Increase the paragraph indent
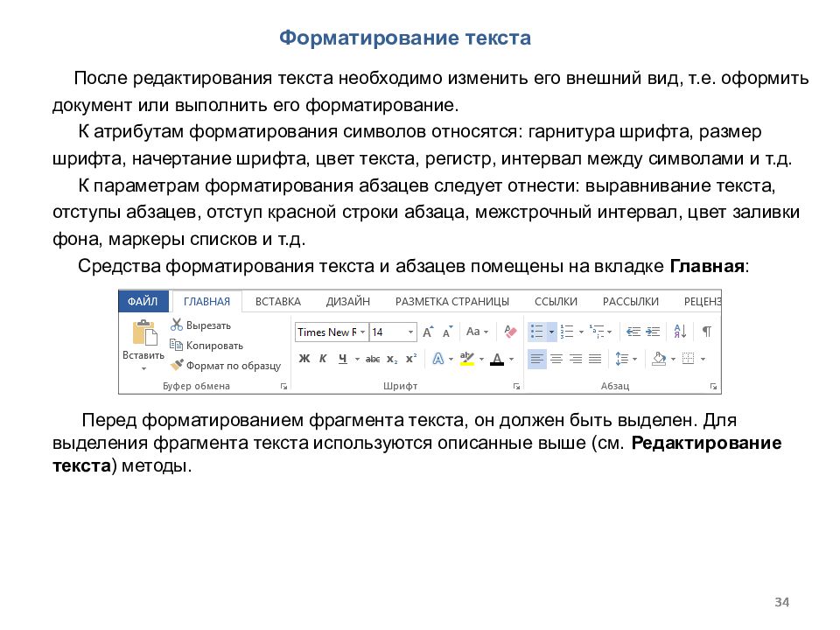 point(653,332)
